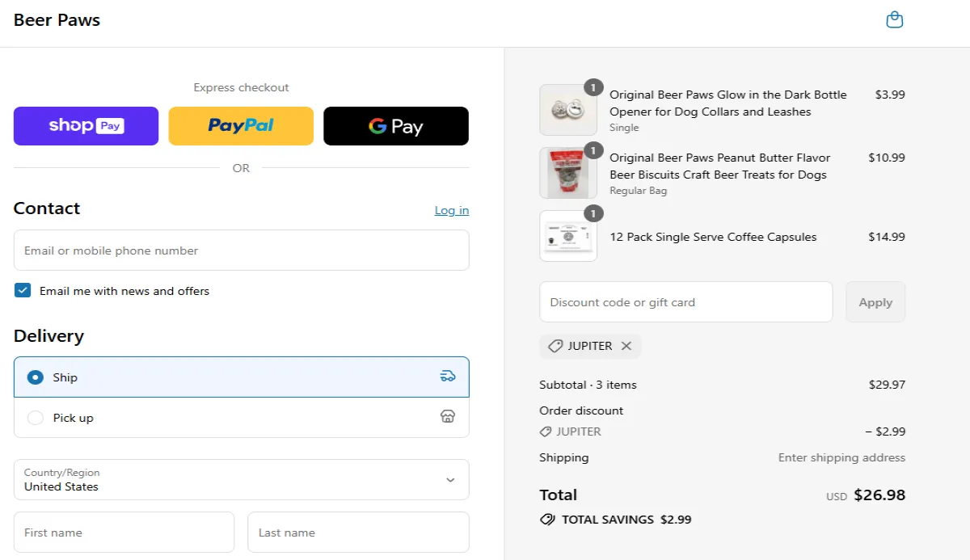Viewport: 970px width, 560px height.
Task: Click the Order discount JUPITER tag icon
Action: [546, 432]
